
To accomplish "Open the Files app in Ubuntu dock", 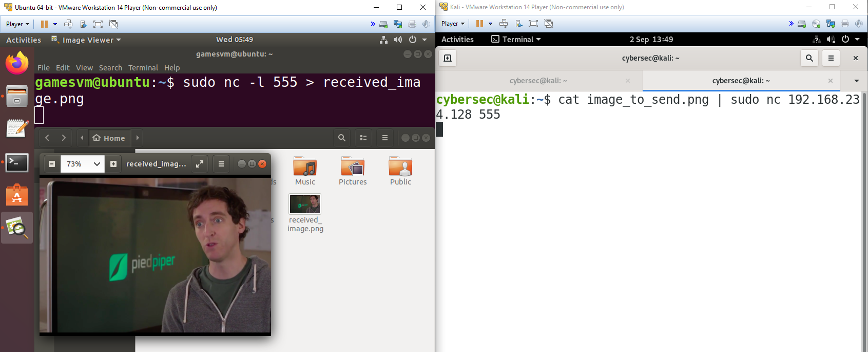I will point(17,96).
